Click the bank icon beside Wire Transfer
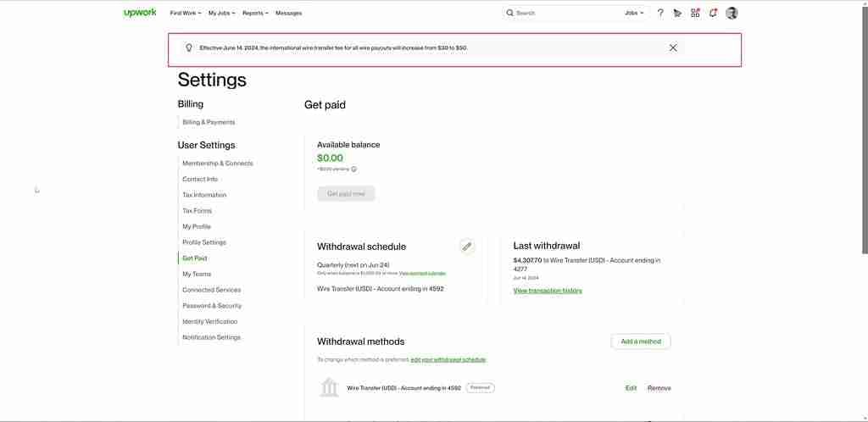868x422 pixels. [329, 387]
